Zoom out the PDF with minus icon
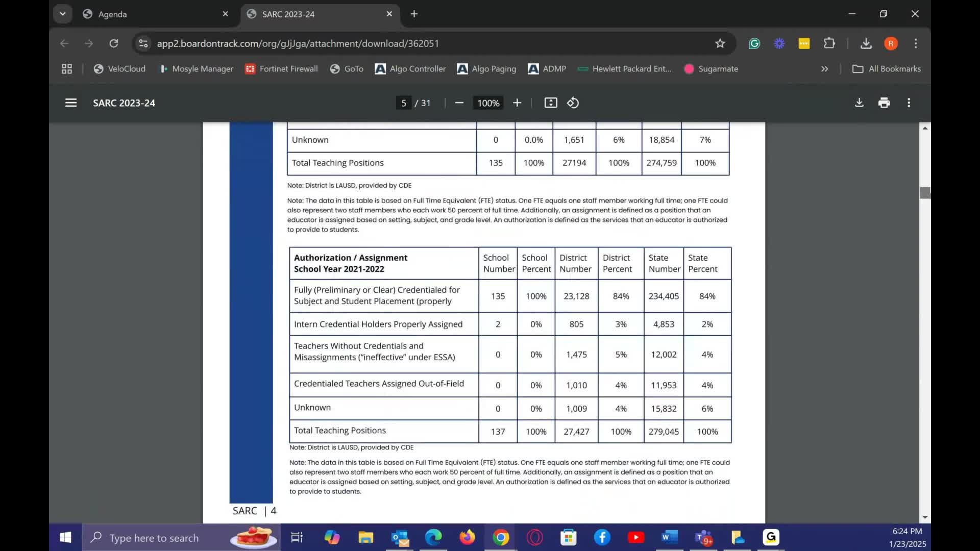This screenshot has height=551, width=980. 459,103
